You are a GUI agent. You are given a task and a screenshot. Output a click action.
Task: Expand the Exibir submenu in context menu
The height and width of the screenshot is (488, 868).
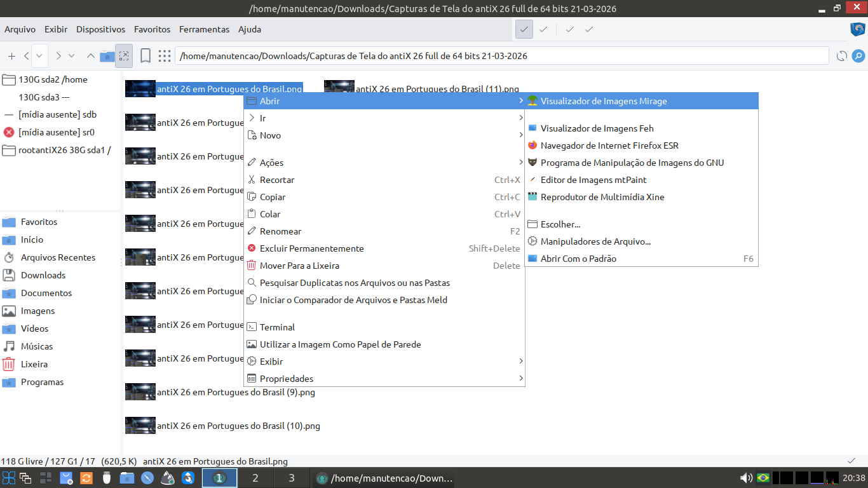(384, 362)
